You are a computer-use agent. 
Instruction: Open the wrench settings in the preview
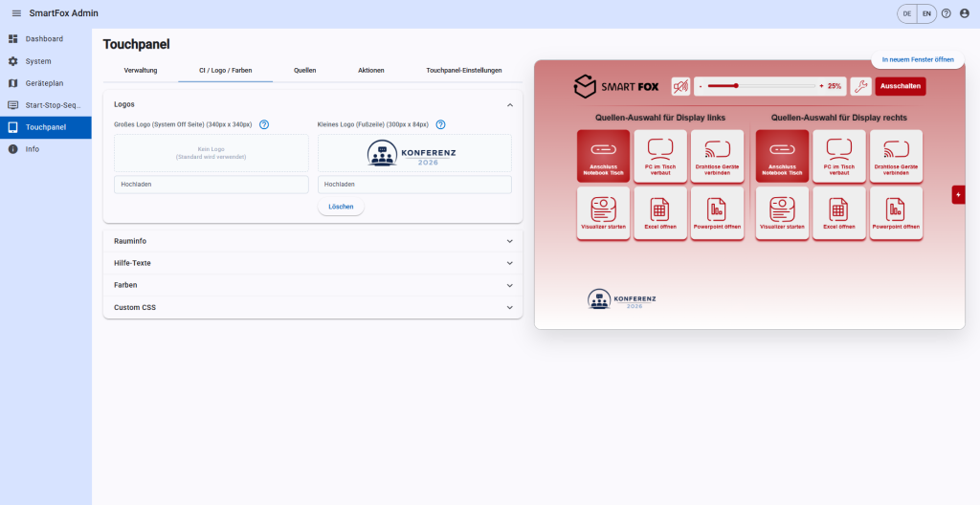click(860, 86)
